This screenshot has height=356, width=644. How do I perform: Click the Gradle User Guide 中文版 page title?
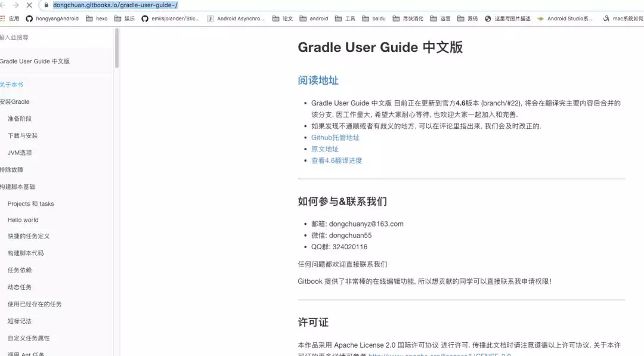pos(380,47)
